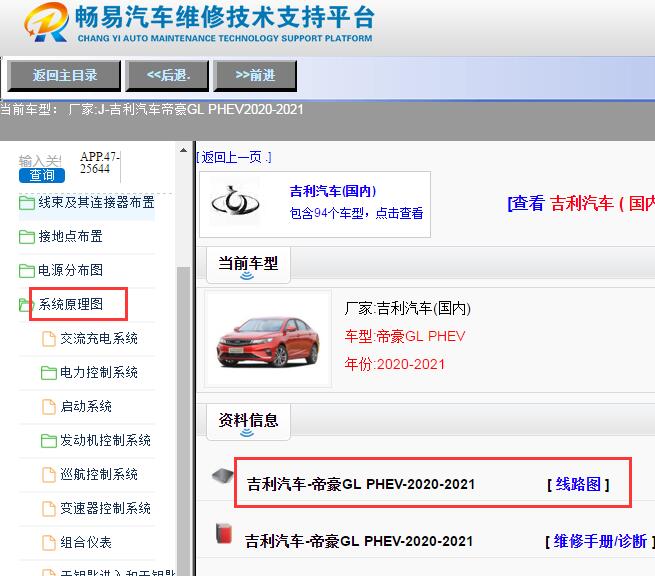
Task: Expand the 线束及其连接器布置 folder
Action: 96,203
